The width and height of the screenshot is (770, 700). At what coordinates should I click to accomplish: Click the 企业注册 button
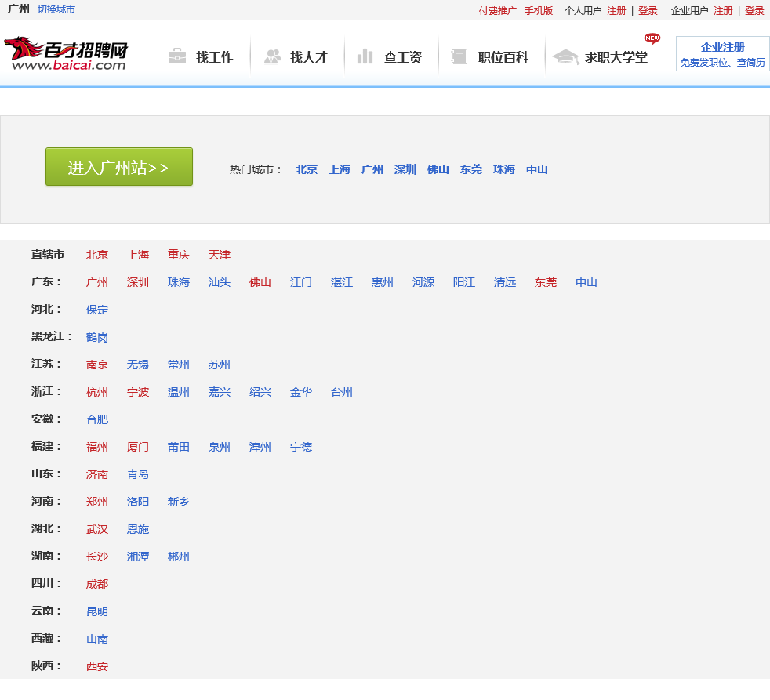(x=722, y=54)
